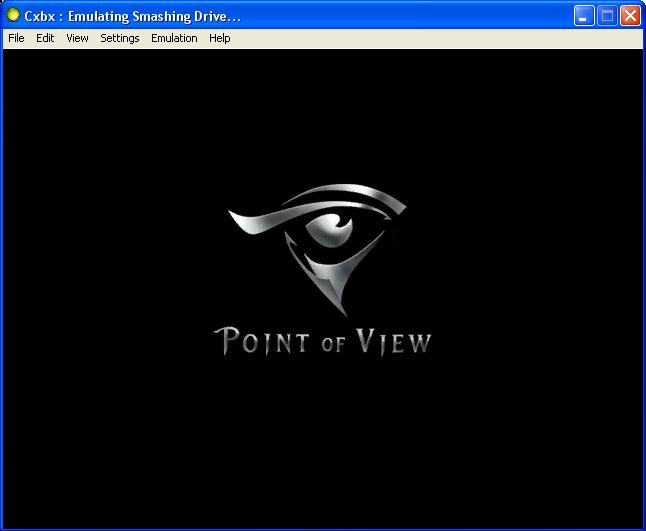This screenshot has width=646, height=531.
Task: Open the View menu
Action: (x=77, y=38)
